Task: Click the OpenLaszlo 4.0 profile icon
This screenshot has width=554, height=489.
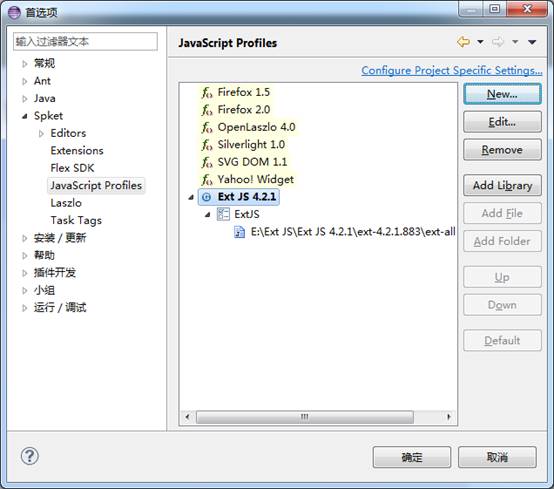Action: (x=207, y=127)
